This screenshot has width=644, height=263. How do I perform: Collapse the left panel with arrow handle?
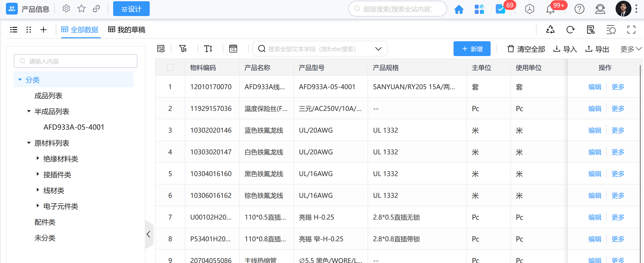(148, 234)
